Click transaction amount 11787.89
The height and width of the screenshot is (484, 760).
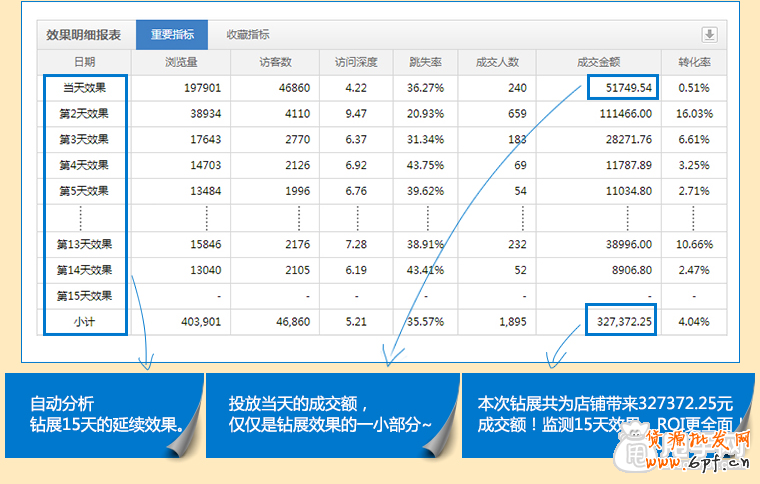pos(629,165)
